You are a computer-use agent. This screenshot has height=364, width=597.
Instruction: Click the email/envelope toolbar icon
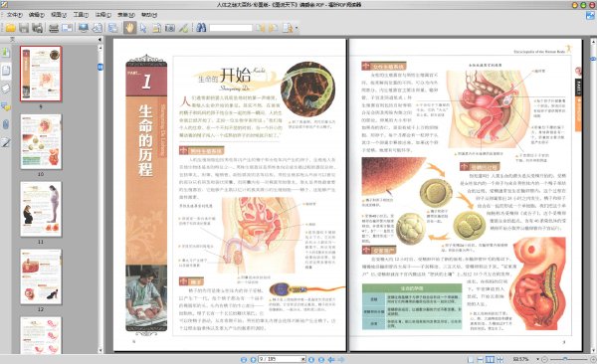[68, 28]
